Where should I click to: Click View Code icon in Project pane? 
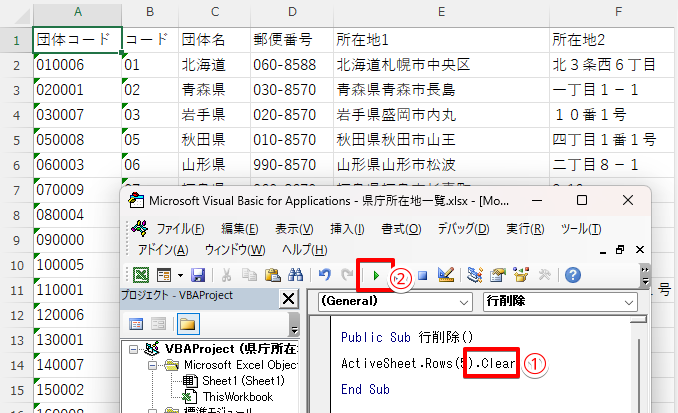pyautogui.click(x=136, y=324)
